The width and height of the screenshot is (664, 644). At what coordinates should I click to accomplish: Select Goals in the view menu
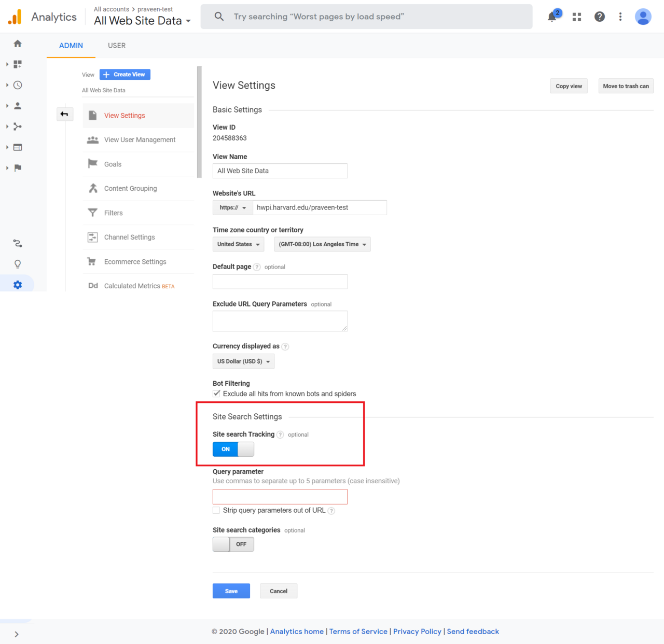pyautogui.click(x=113, y=164)
